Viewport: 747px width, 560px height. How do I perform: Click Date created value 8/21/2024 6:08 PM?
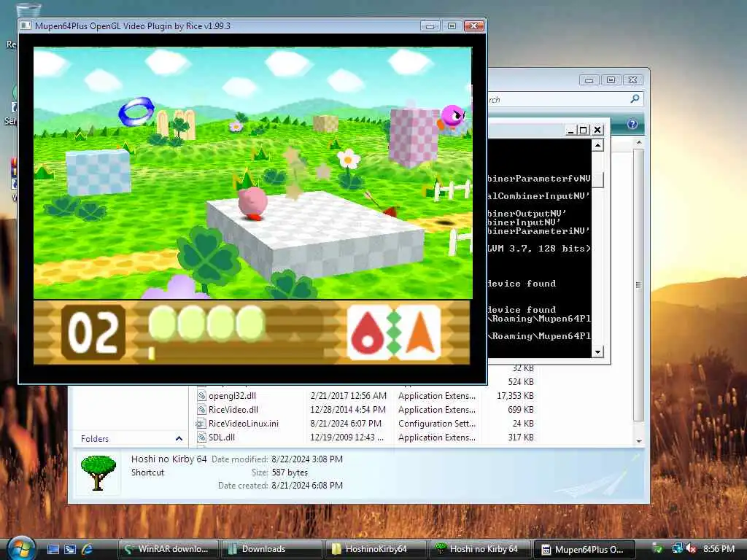click(x=307, y=485)
